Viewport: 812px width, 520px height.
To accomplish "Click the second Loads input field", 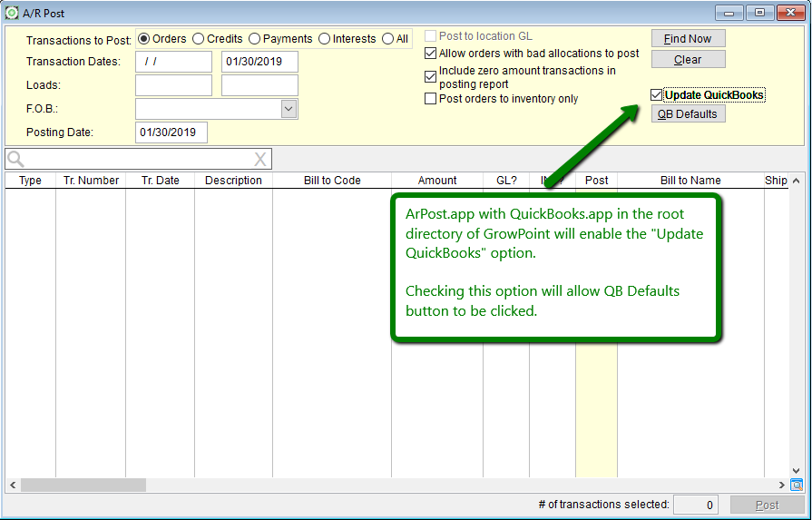I will 260,85.
